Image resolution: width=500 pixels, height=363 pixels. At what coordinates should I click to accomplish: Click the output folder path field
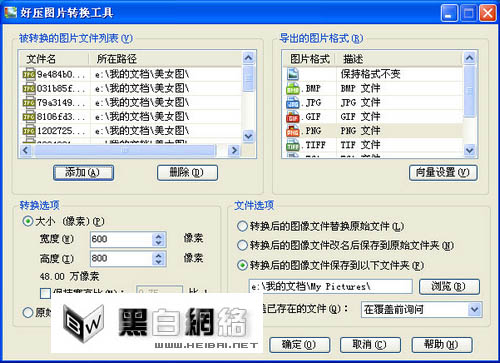[x=331, y=286]
